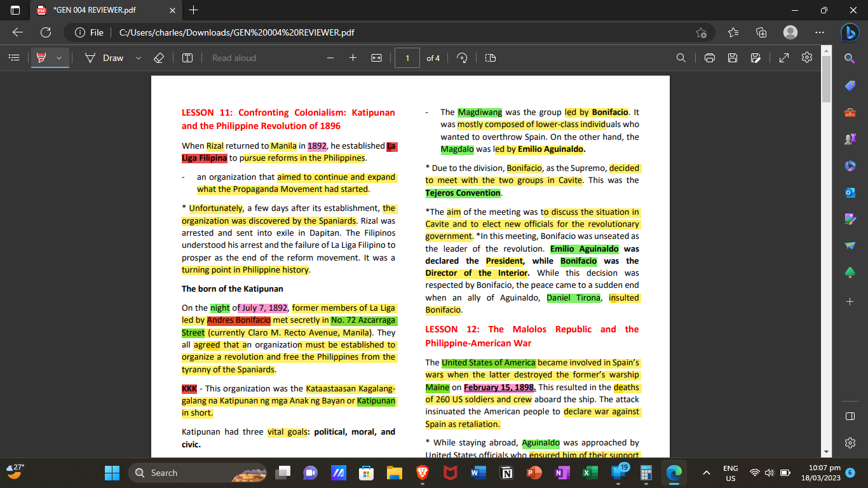The height and width of the screenshot is (488, 868).
Task: View site information File icon
Action: click(x=89, y=32)
